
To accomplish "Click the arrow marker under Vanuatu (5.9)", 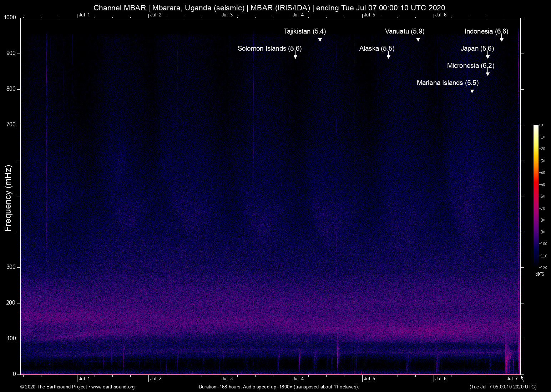I will pos(418,39).
